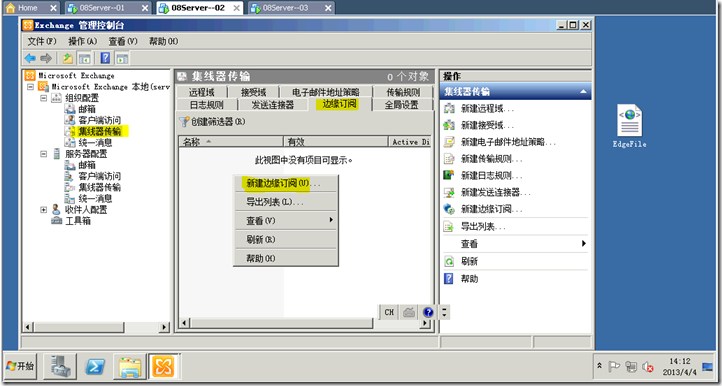Sort by the 有效 column header
722x386 pixels.
pos(336,142)
